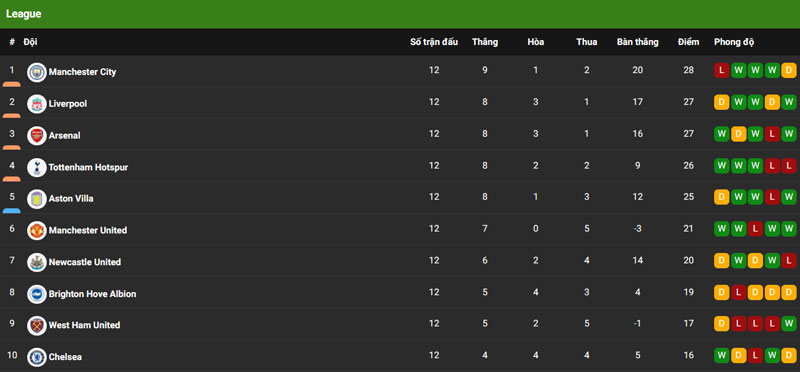Viewport: 800px width, 372px height.
Task: Click Tottenham's last red L form badge
Action: (789, 165)
